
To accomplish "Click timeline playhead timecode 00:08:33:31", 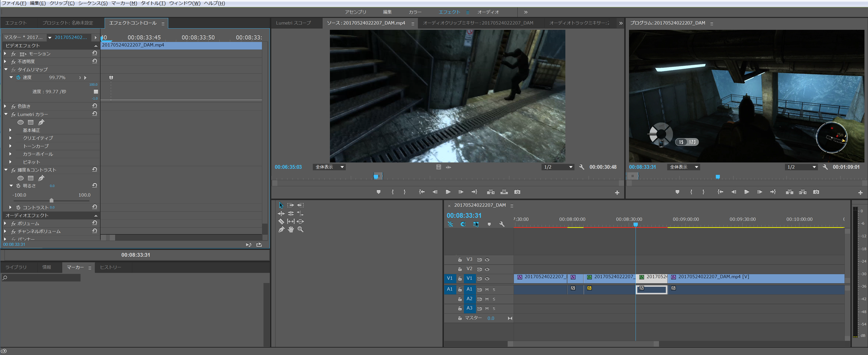I will point(464,216).
